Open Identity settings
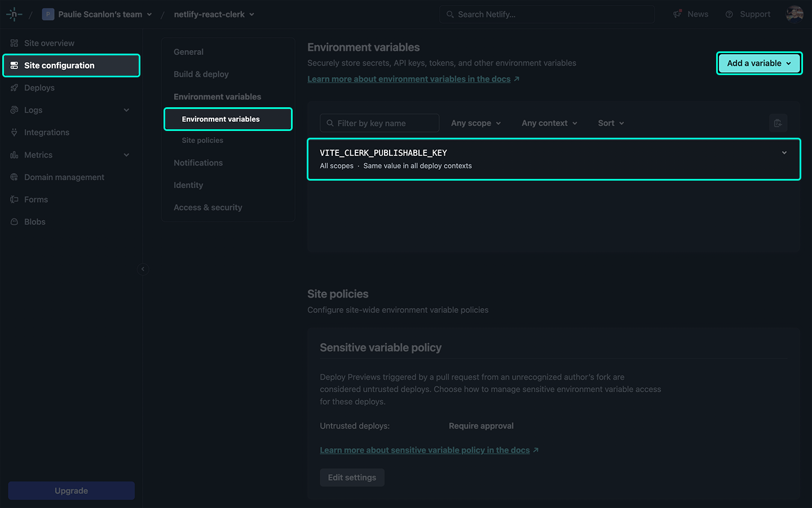 188,185
